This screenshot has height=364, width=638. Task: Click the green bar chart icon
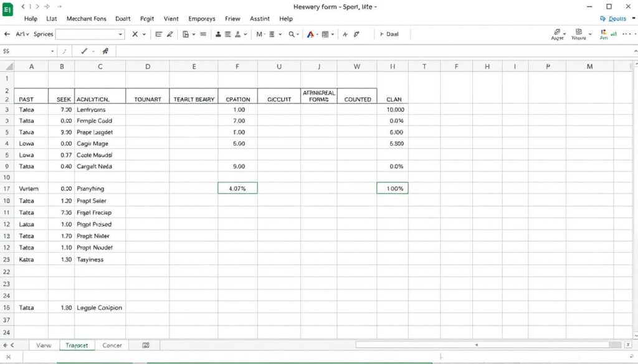[614, 34]
